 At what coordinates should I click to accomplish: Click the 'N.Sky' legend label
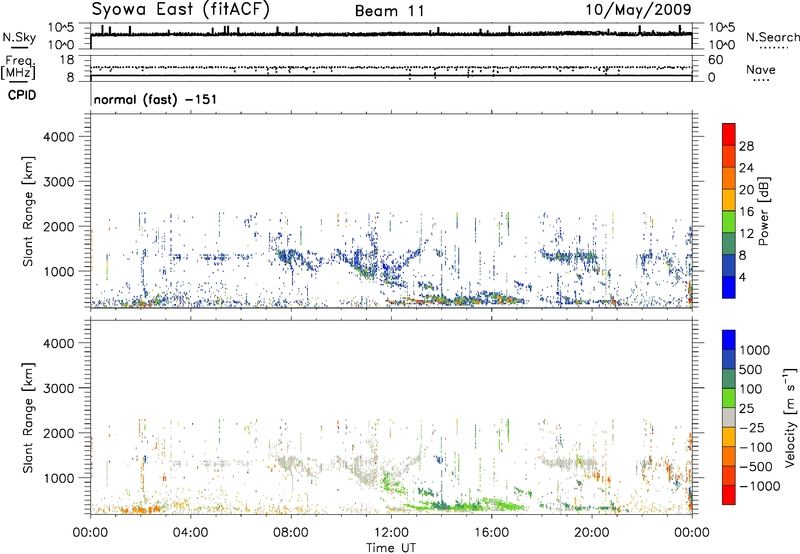[19, 37]
